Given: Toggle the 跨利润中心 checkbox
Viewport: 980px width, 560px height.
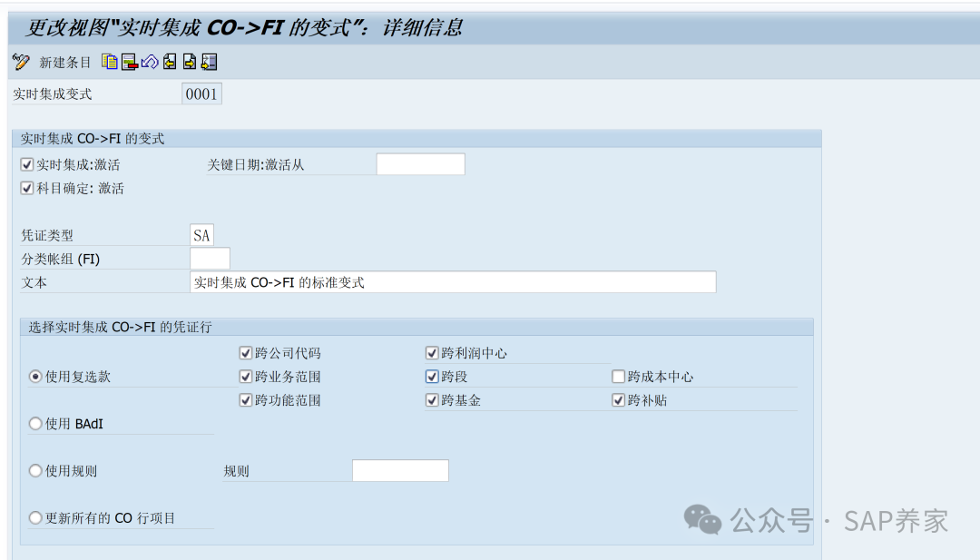Looking at the screenshot, I should click(x=432, y=353).
